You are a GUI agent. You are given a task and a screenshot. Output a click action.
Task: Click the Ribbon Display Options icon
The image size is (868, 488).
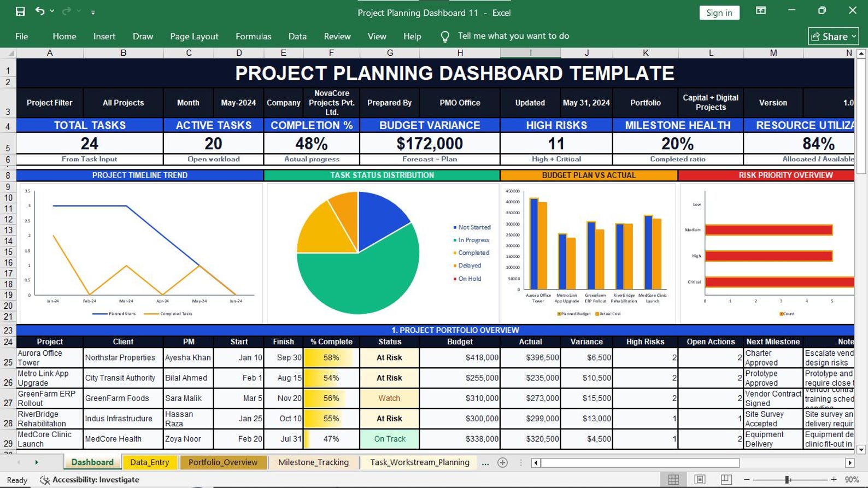pyautogui.click(x=760, y=10)
